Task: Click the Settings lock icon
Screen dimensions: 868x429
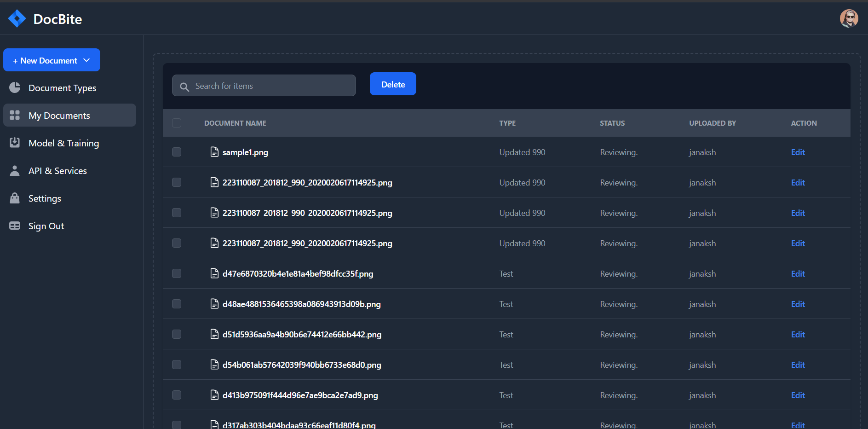Action: [15, 198]
